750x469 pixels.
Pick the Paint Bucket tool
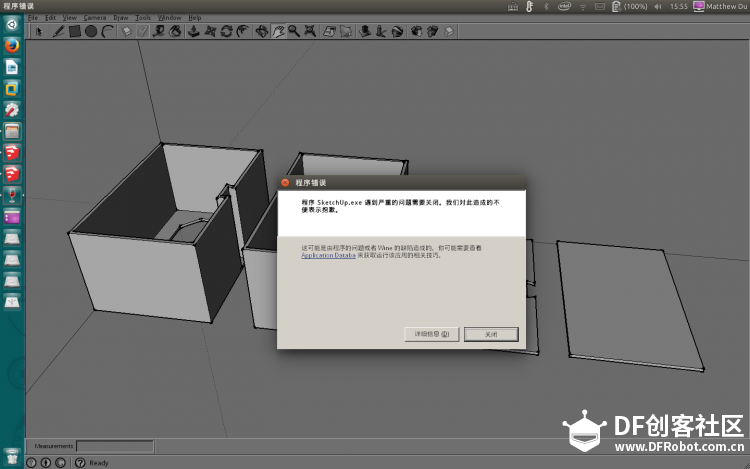(176, 32)
